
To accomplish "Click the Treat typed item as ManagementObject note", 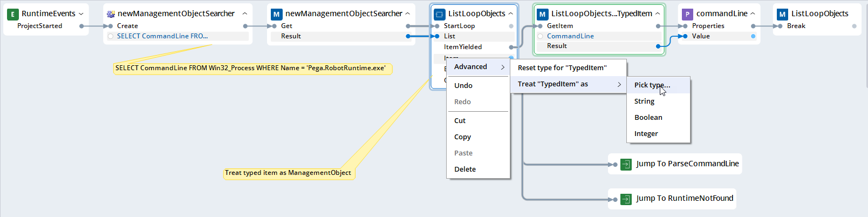I will pos(289,173).
